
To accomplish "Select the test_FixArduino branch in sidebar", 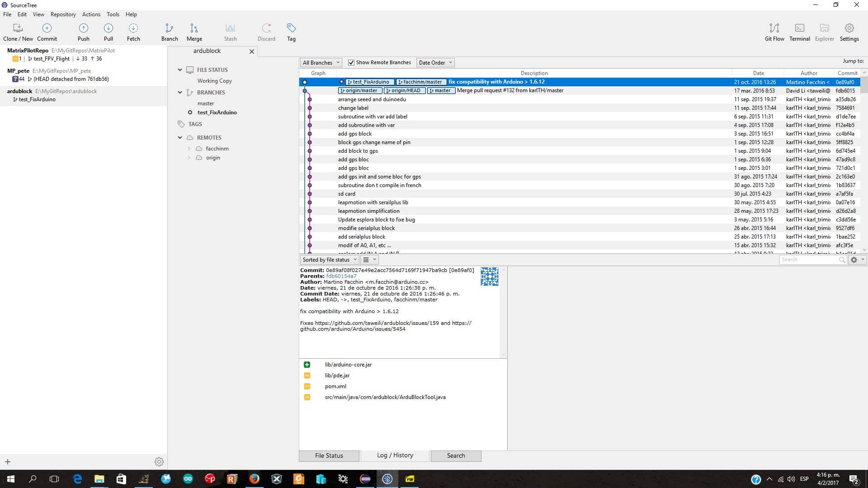I will tap(217, 113).
